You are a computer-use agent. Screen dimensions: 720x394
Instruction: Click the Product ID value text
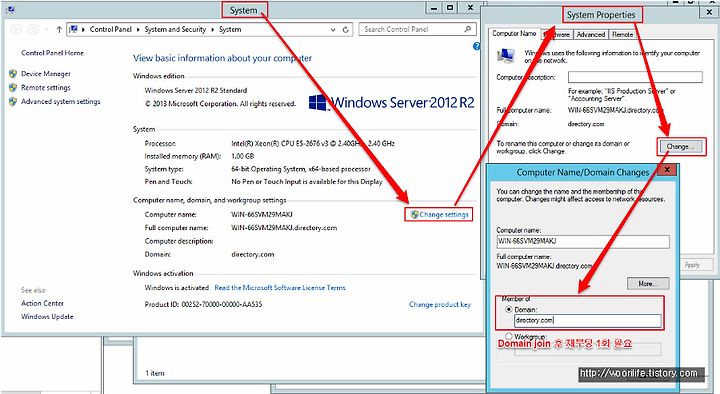pyautogui.click(x=222, y=304)
